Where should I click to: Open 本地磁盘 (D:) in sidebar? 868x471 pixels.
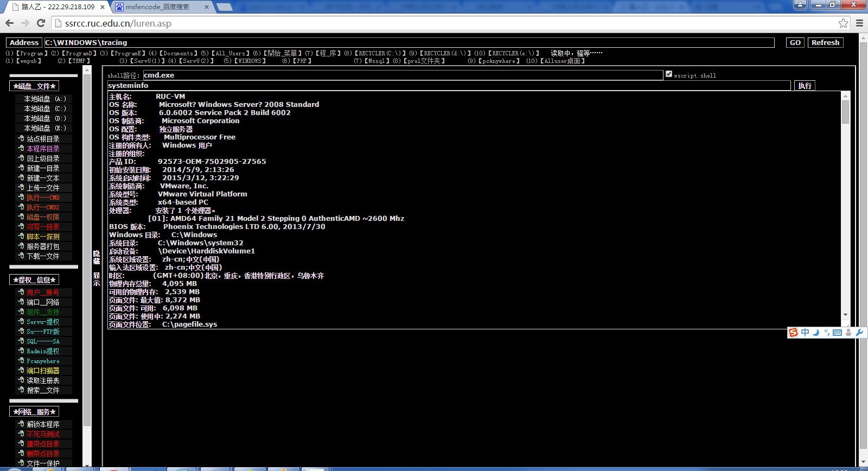click(x=45, y=118)
